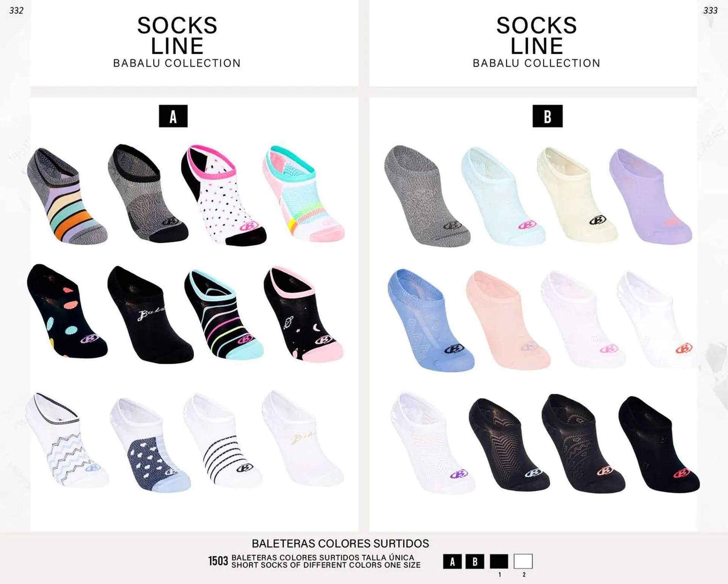Select the lavender purple plain sock
The image size is (728, 584).
point(651,196)
